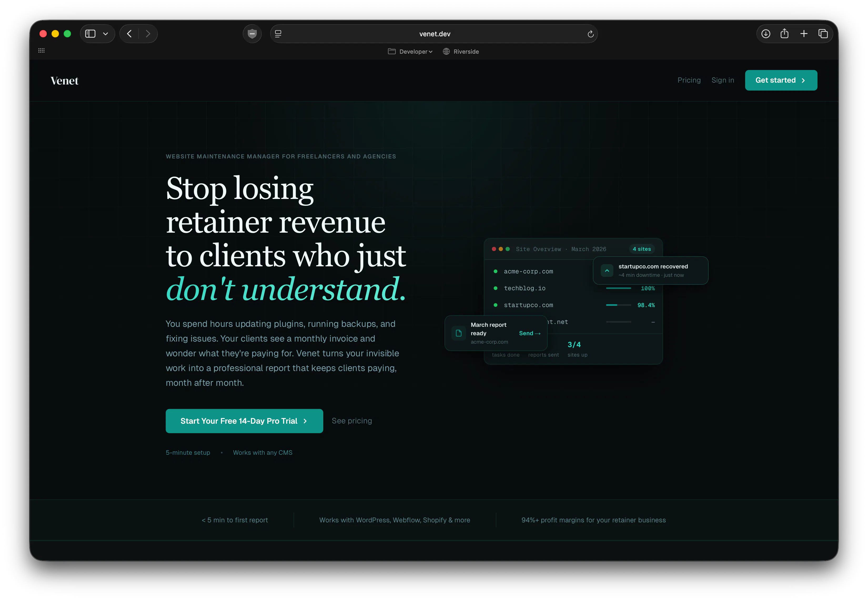Click the venet.dev address bar
Screen dimensions: 868x600
pos(434,34)
